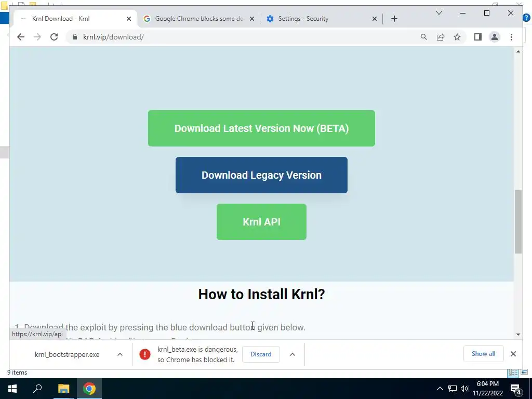Close the downloads bar
The height and width of the screenshot is (399, 532).
click(x=513, y=354)
